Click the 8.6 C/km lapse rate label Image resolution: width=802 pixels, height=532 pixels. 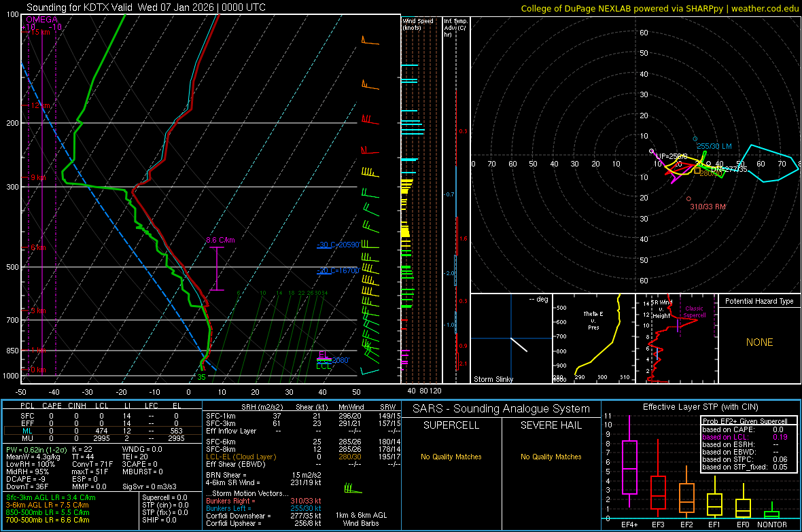pyautogui.click(x=220, y=240)
